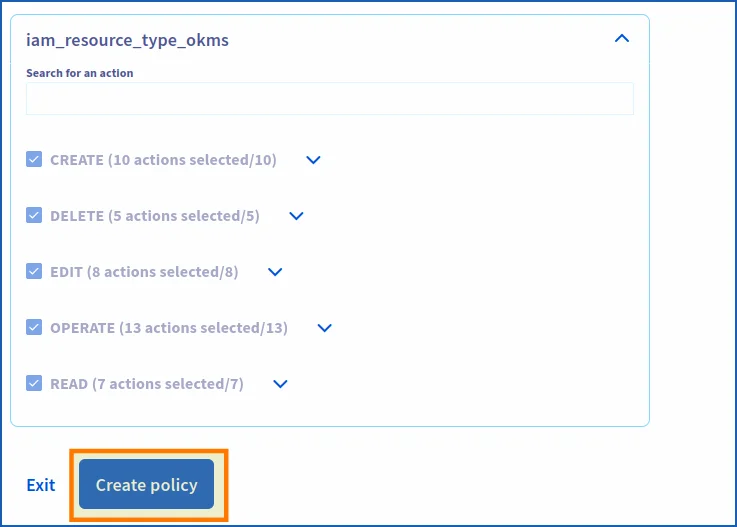This screenshot has width=737, height=527.
Task: Click the 'CREATE (10 actions selected/10)' label text
Action: (163, 160)
